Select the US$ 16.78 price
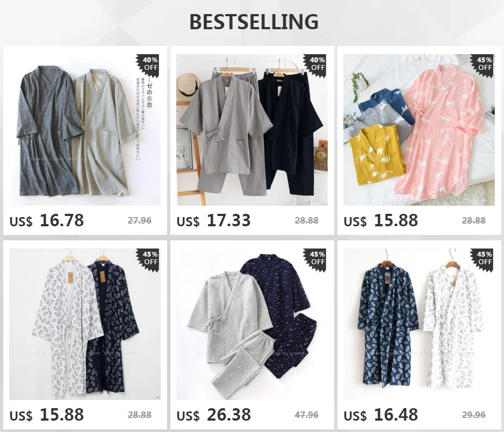The height and width of the screenshot is (432, 504). [x=47, y=221]
